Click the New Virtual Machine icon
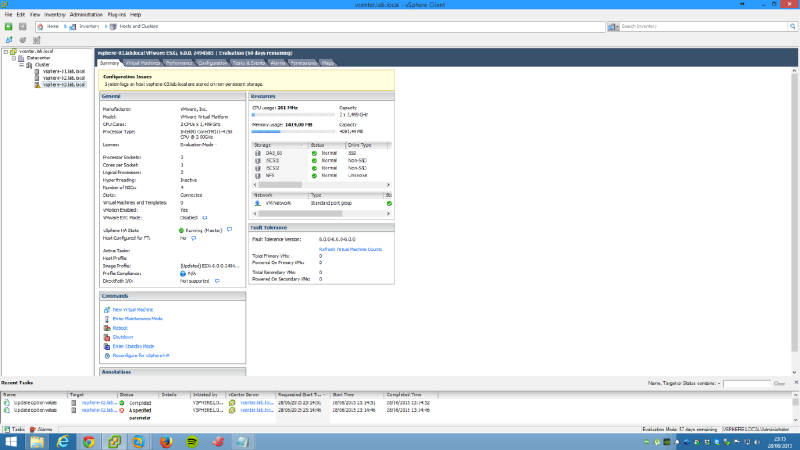The width and height of the screenshot is (800, 450). (104, 309)
